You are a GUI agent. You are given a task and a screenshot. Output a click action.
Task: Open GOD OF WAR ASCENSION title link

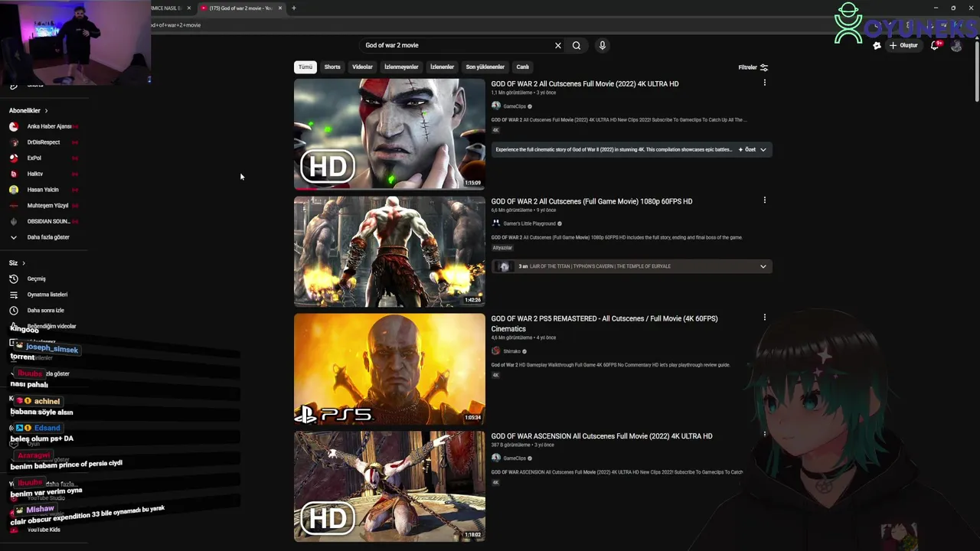[x=602, y=436]
